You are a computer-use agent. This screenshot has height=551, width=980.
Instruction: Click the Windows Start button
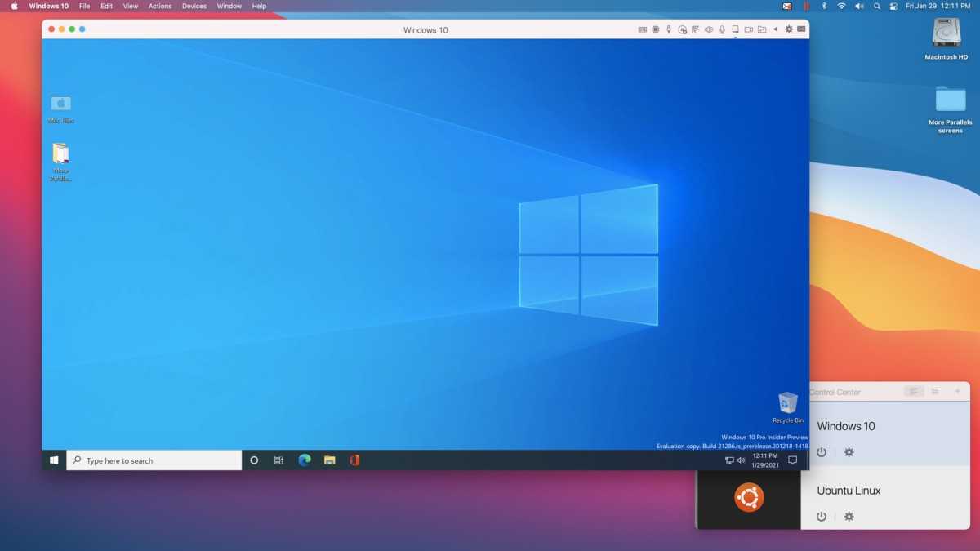[x=54, y=460]
